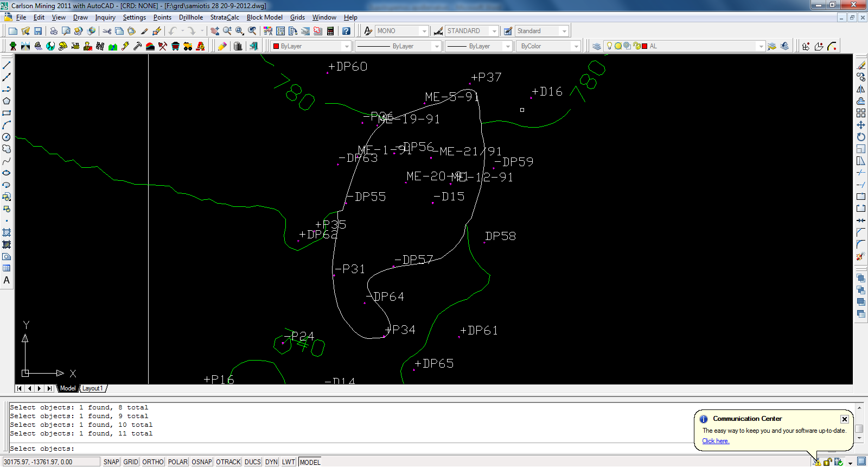Click the yellow hard hat icon
Viewport: 868px width, 467px height.
[x=63, y=46]
